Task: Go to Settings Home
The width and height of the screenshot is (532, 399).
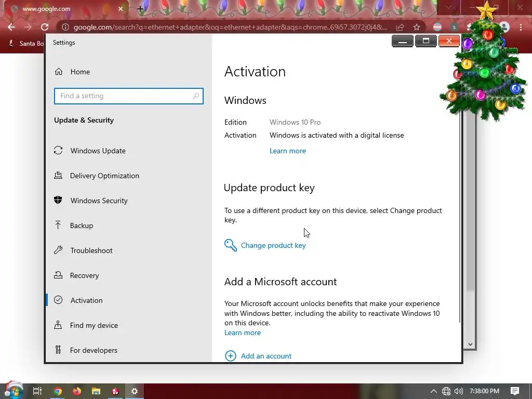Action: coord(80,72)
